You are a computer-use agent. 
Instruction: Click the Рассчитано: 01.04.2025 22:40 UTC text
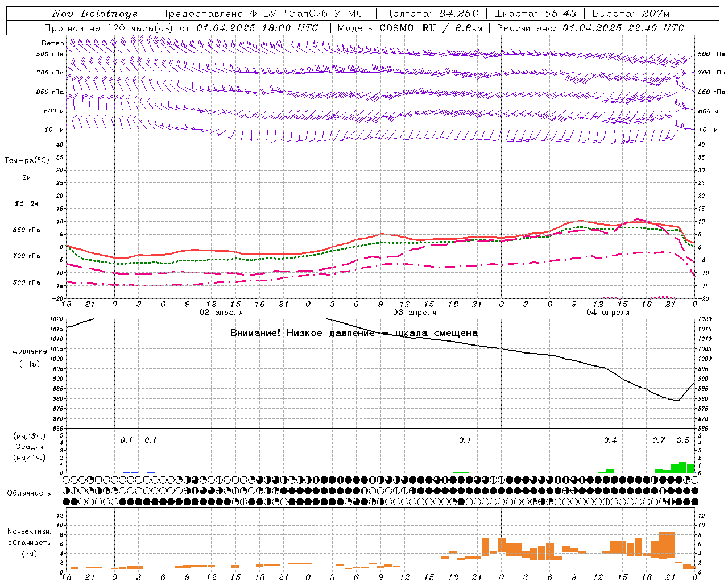(590, 28)
